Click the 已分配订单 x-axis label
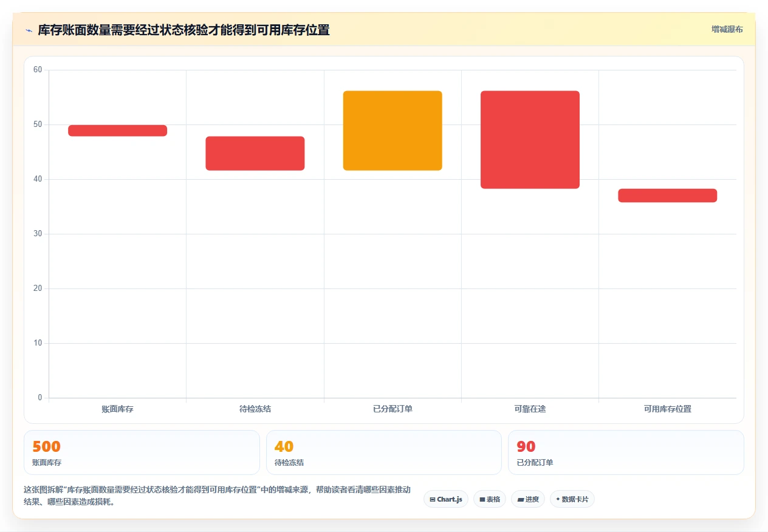768x532 pixels. 393,409
